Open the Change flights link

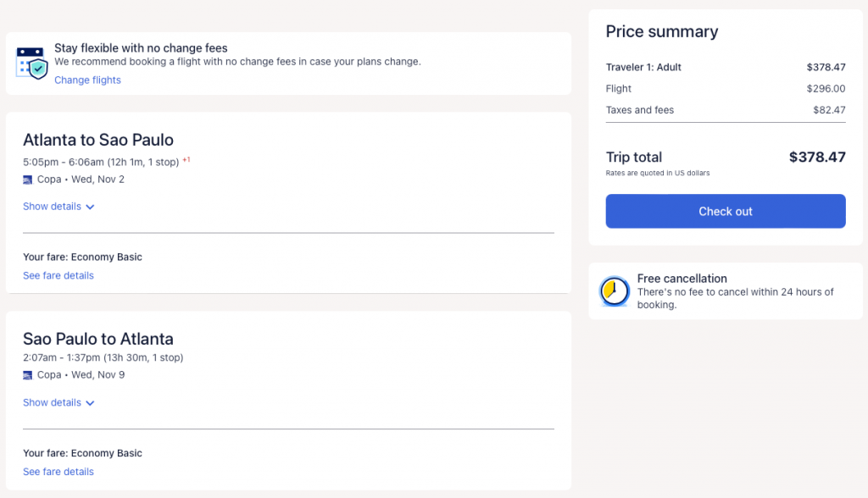point(87,80)
